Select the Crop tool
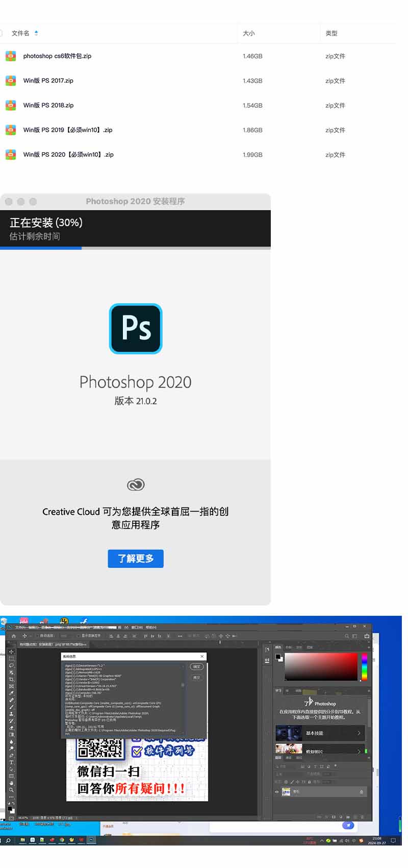408x868 pixels. 11,679
